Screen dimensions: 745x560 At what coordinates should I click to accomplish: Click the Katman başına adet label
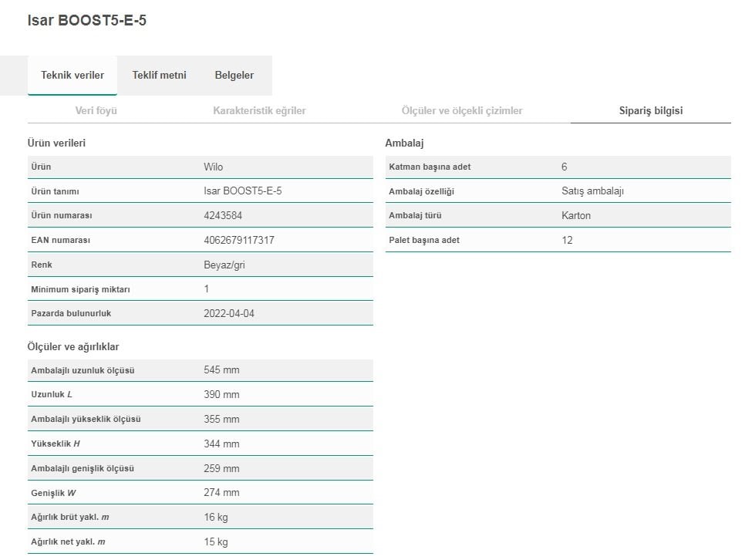(430, 167)
